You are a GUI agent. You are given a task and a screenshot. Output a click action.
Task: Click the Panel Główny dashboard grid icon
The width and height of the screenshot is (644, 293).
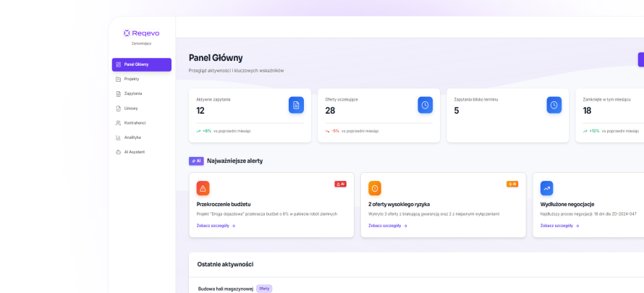click(118, 64)
